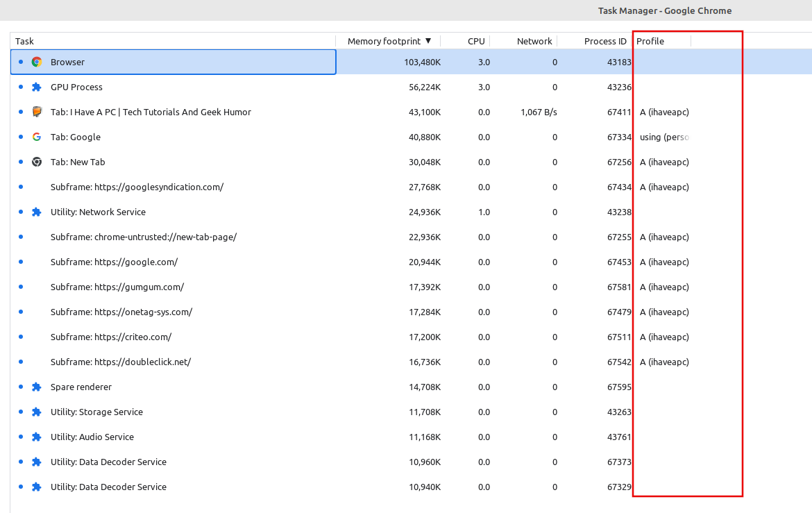Click the 103,480K memory value
812x513 pixels.
423,62
